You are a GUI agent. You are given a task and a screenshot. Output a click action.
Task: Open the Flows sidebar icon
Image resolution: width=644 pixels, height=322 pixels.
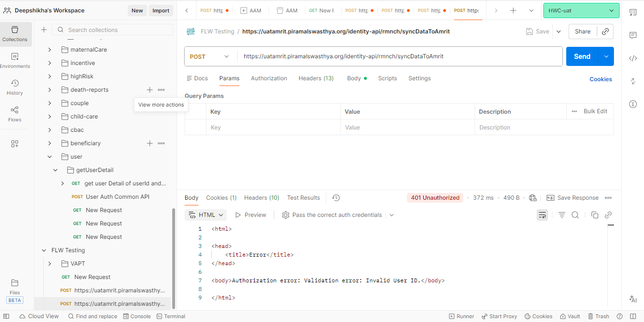pos(15,114)
